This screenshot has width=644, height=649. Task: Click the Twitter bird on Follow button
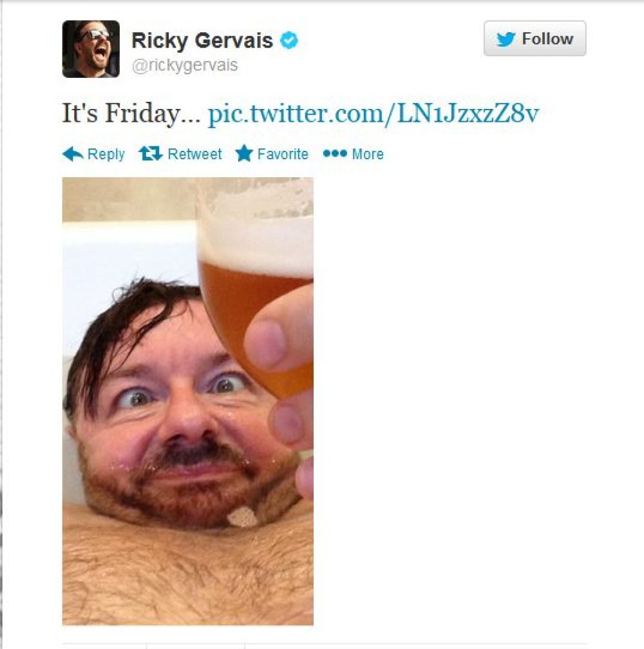[506, 39]
